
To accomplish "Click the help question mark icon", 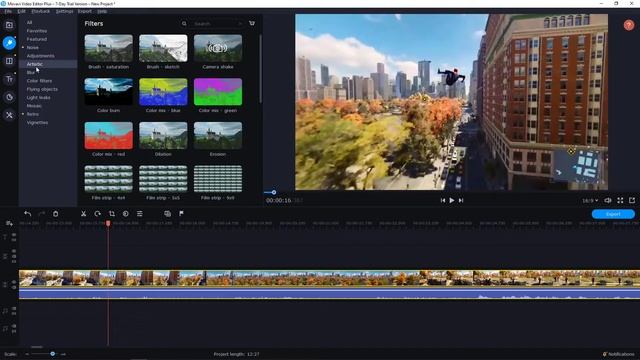I will 629,25.
